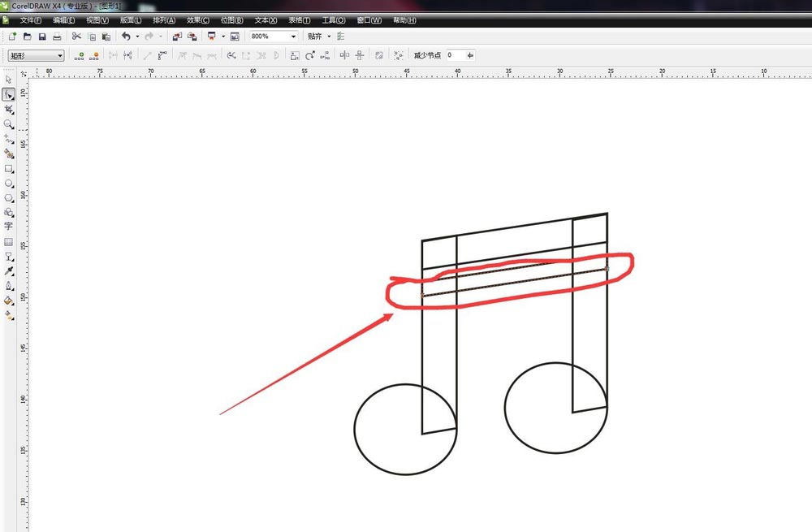Reflect nodes horizontally
Screen dimensions: 812x532
pyautogui.click(x=344, y=55)
